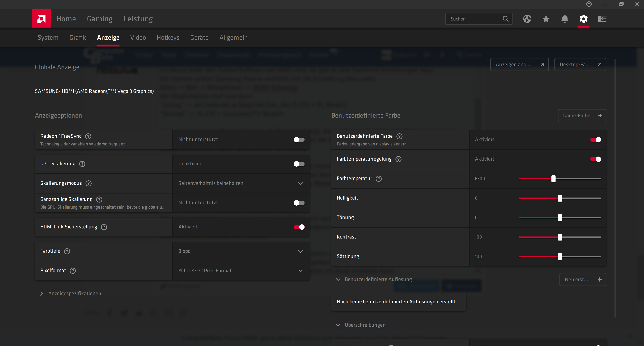The image size is (644, 346).
Task: Click the Helligkeit slider handle
Action: [560, 198]
